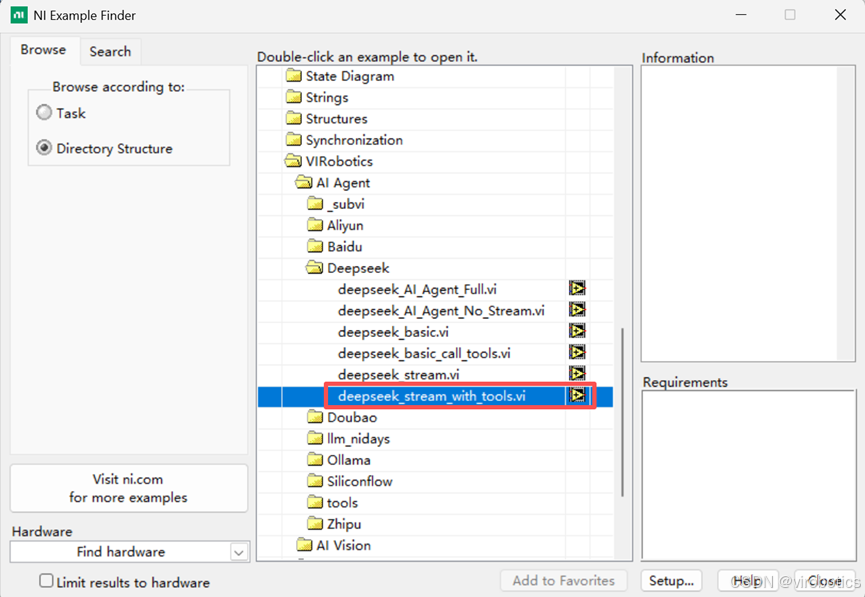Enable Limit results to hardware checkbox
This screenshot has height=597, width=865.
tap(46, 580)
